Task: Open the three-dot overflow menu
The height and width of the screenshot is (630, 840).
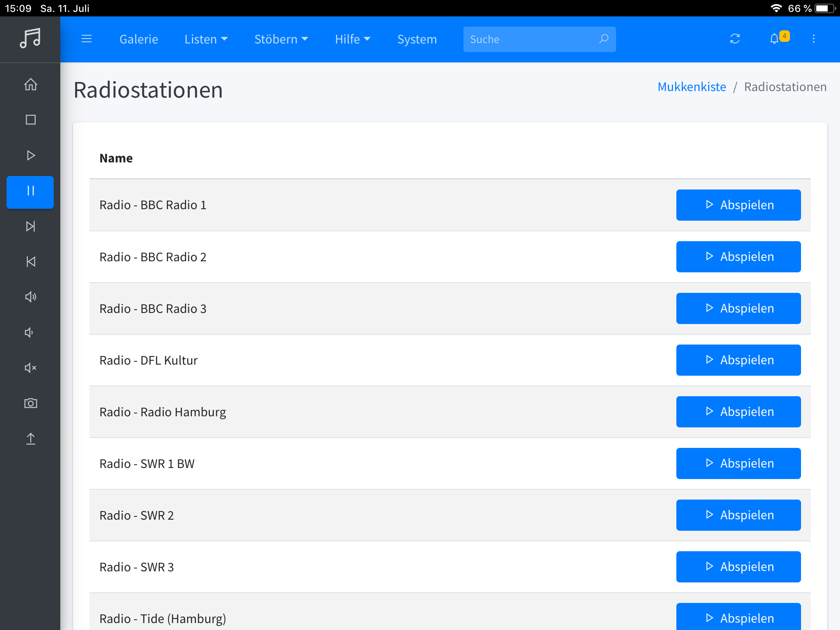Action: point(814,39)
